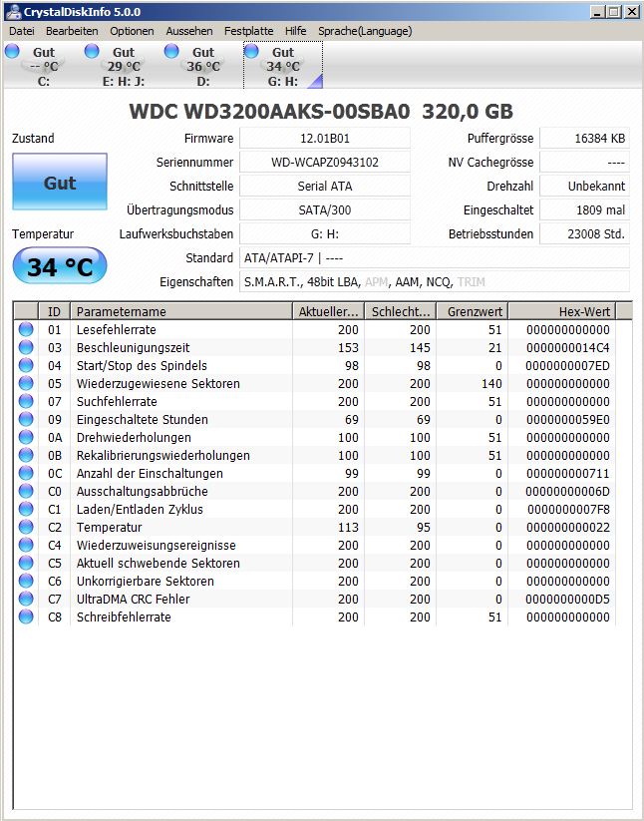Click the Standard field ATA/ATAPI-7
Viewport: 644px width, 821px height.
[x=435, y=257]
